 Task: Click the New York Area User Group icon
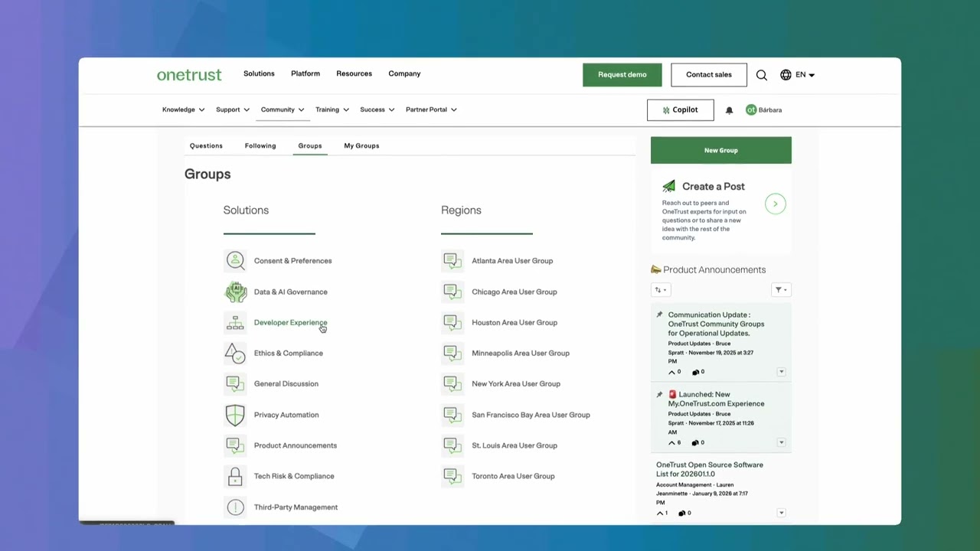pos(452,384)
